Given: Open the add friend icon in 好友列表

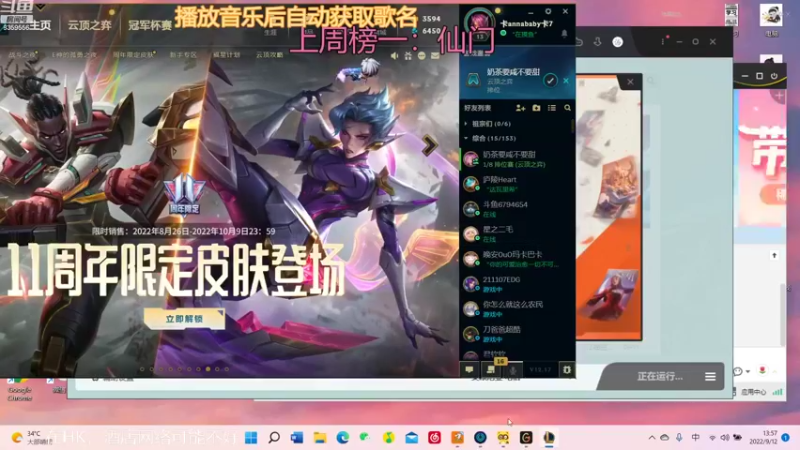Looking at the screenshot, I should coord(520,108).
